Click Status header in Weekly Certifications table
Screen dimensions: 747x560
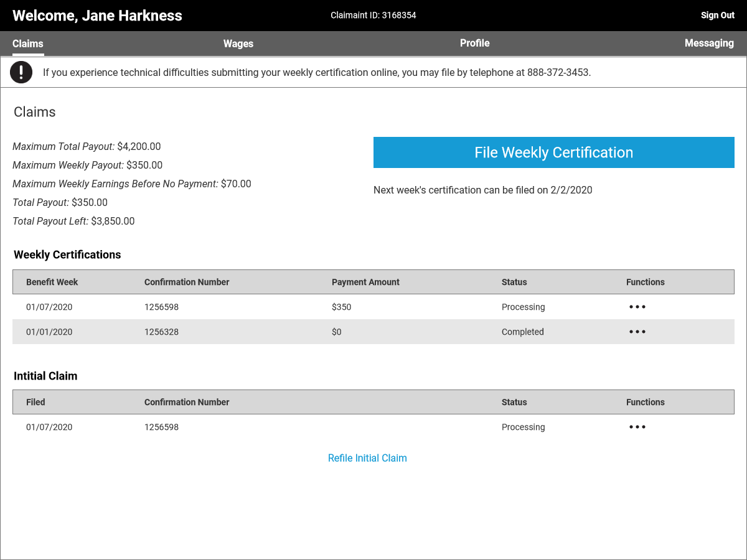point(514,282)
